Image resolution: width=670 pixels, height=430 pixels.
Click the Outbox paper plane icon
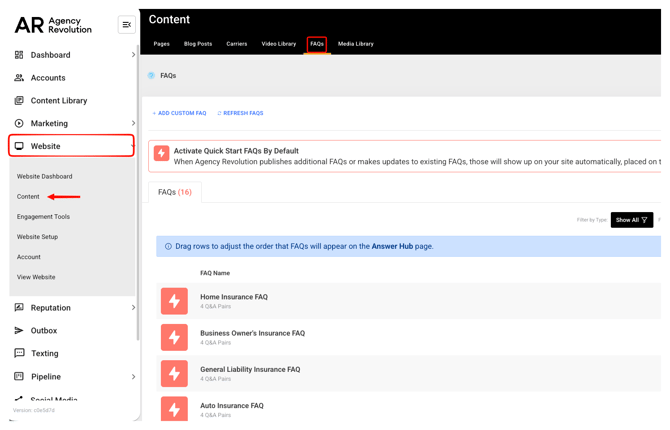coord(19,331)
